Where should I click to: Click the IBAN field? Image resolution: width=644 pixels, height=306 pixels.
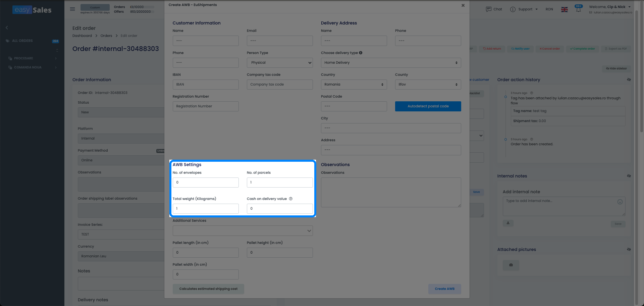coord(206,85)
